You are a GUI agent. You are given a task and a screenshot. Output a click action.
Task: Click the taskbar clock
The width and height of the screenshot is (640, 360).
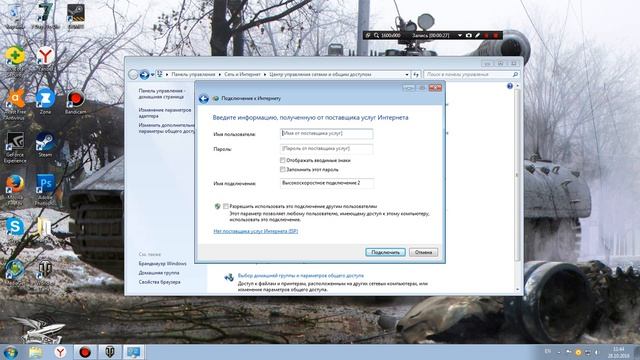(x=619, y=352)
